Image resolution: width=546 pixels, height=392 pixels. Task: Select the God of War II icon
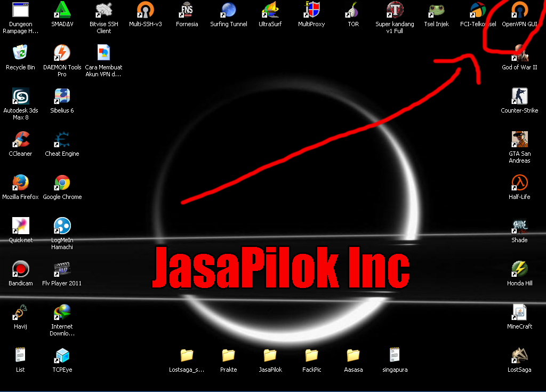click(519, 53)
